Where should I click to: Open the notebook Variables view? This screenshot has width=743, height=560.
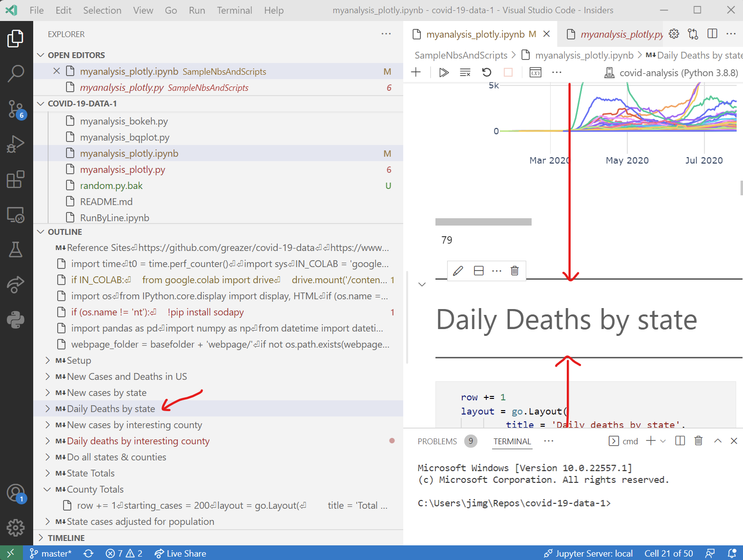click(x=536, y=73)
